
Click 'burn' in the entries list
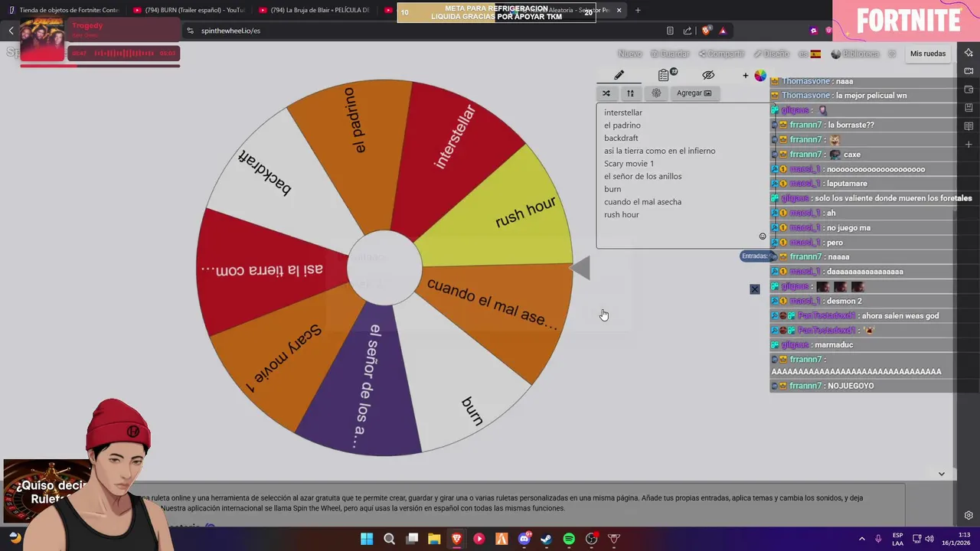pyautogui.click(x=612, y=189)
